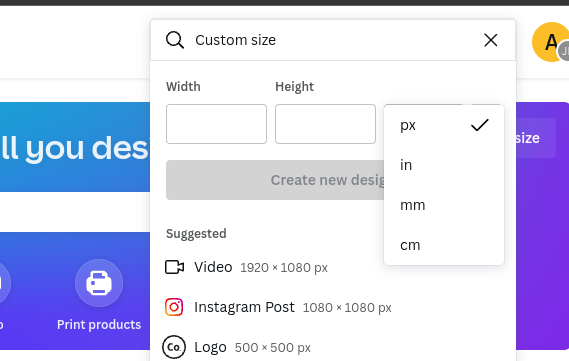Select px unit option
This screenshot has height=361, width=569.
444,125
